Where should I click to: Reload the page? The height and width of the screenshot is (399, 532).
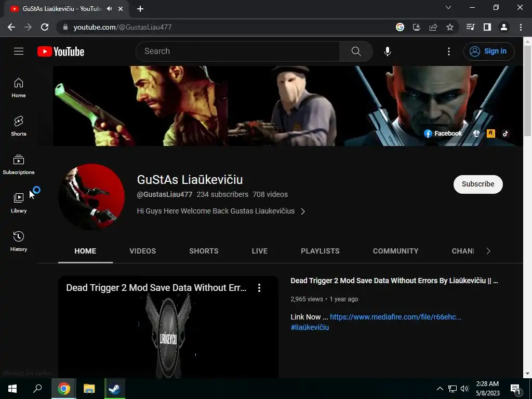pos(45,27)
